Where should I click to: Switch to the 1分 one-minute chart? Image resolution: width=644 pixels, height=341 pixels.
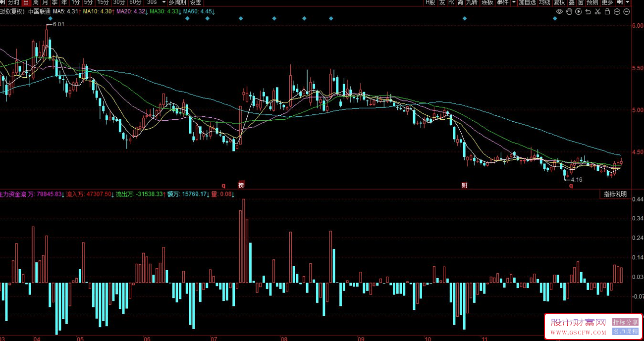tap(75, 2)
